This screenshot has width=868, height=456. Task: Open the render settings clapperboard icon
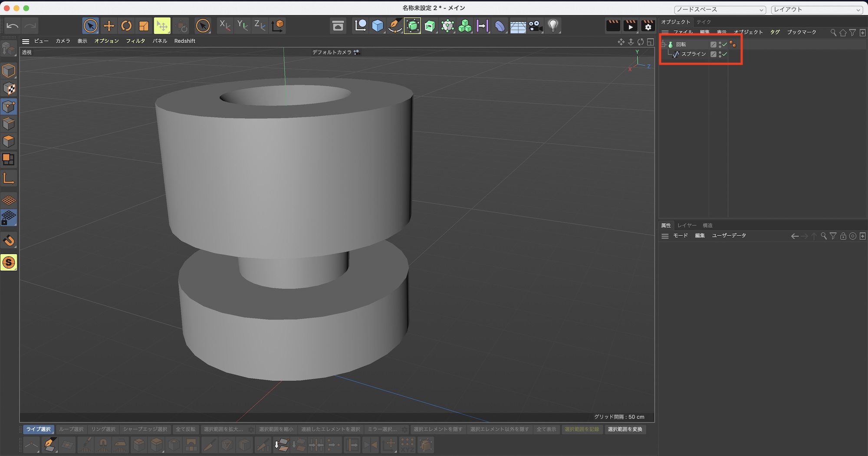click(648, 26)
